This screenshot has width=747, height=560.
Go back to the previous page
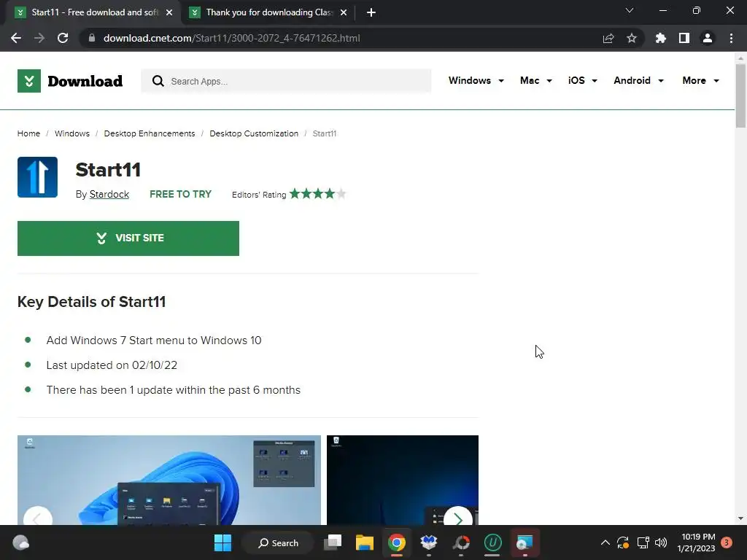16,38
